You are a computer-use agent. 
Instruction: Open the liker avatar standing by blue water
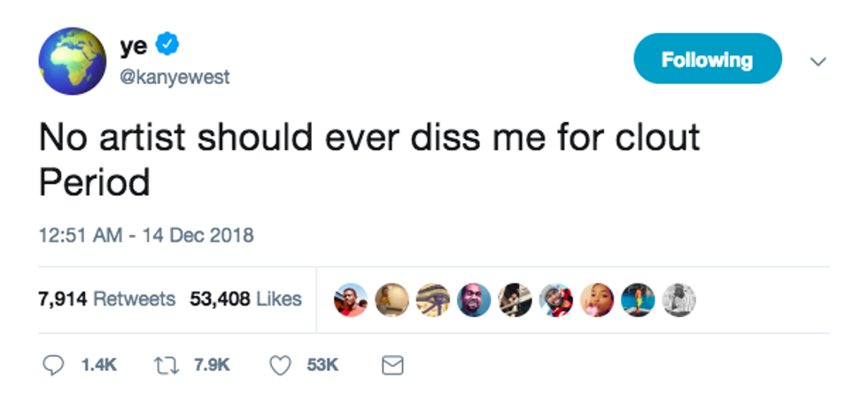point(638,300)
